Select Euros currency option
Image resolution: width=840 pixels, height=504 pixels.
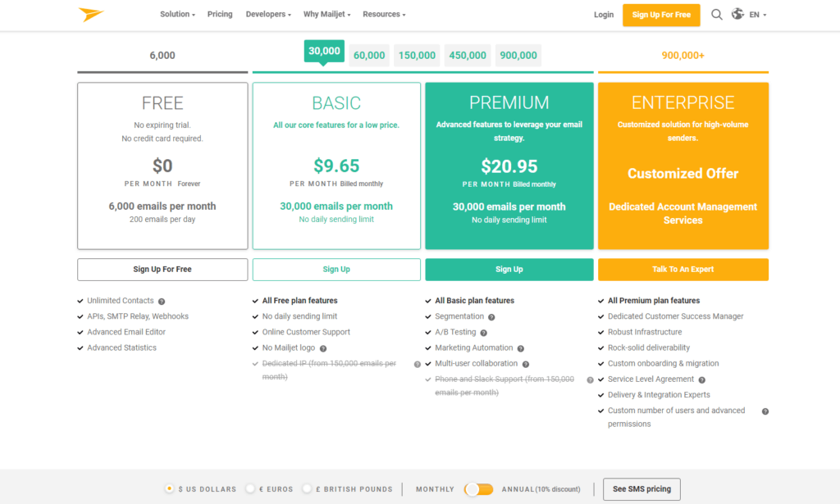click(250, 488)
